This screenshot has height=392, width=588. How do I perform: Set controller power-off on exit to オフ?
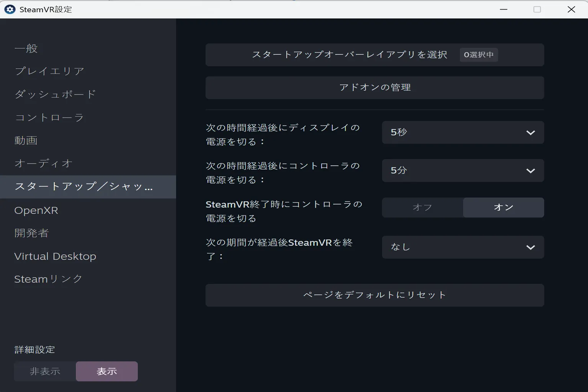click(x=423, y=207)
